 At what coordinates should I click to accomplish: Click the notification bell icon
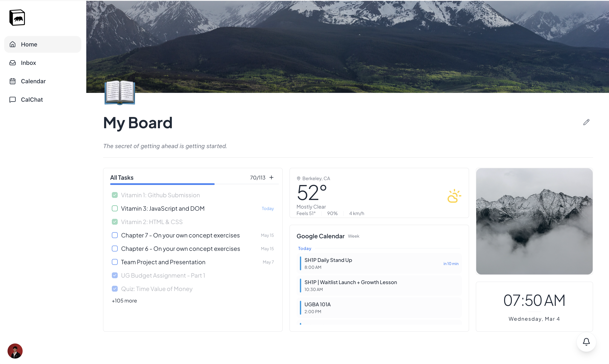[x=586, y=342]
